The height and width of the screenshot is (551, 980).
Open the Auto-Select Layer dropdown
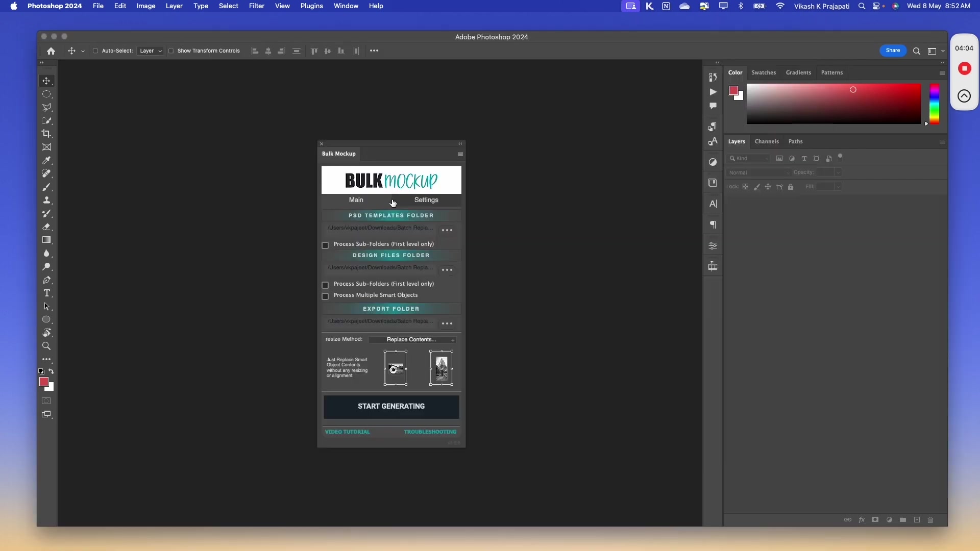click(x=151, y=51)
